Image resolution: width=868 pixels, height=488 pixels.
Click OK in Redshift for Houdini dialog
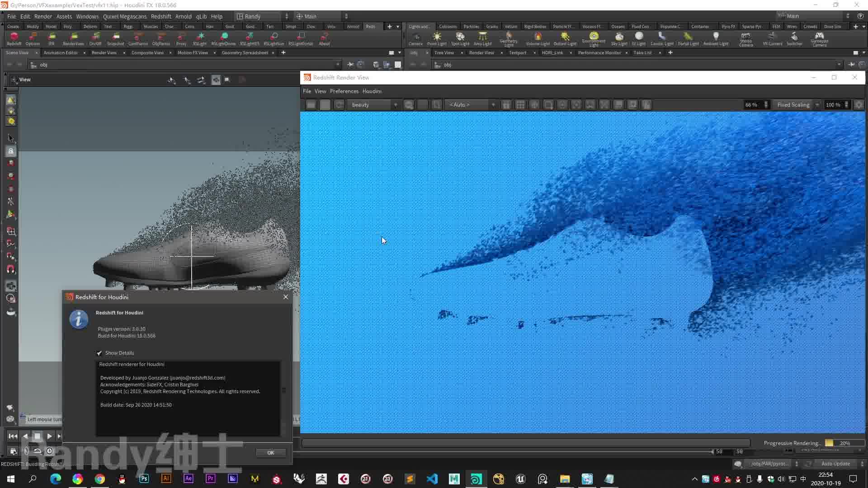tap(270, 453)
